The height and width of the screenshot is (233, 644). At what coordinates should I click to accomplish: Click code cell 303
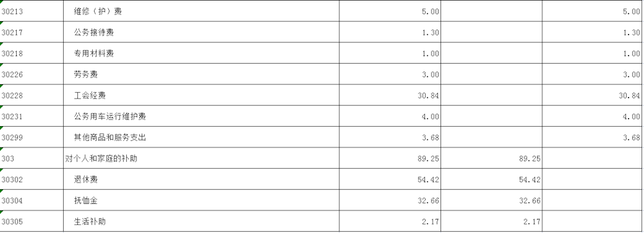coord(32,158)
